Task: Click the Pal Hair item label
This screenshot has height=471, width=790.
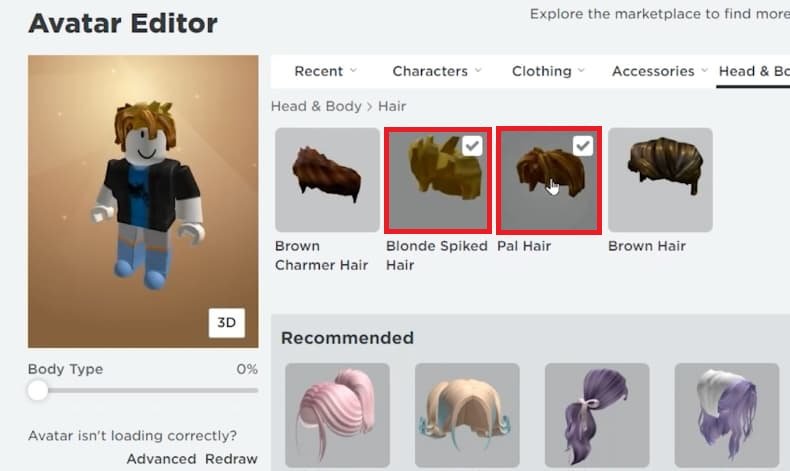Action: 524,246
